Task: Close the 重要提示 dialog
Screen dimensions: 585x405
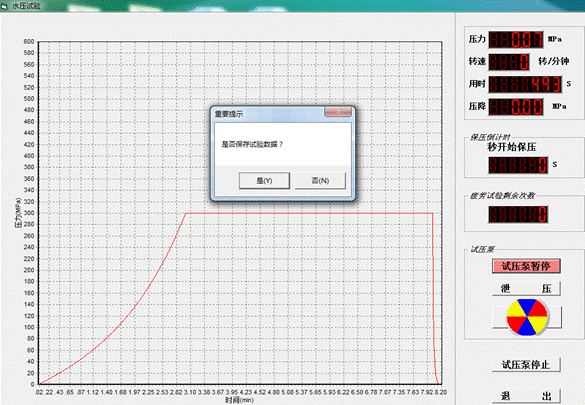Action: [x=338, y=112]
